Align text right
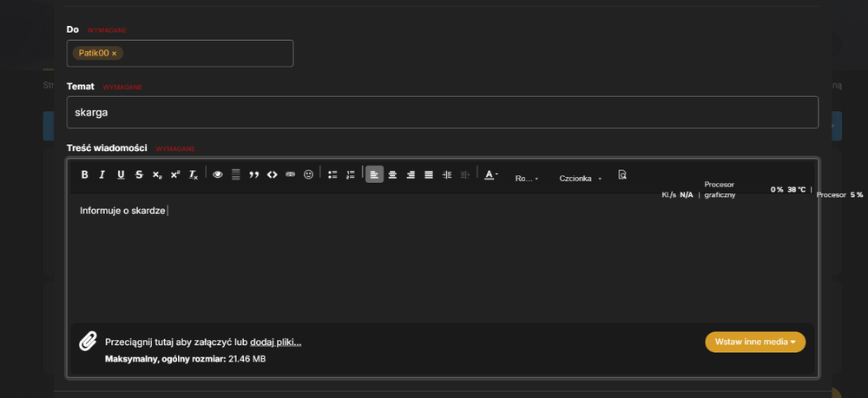The height and width of the screenshot is (398, 868). [411, 174]
